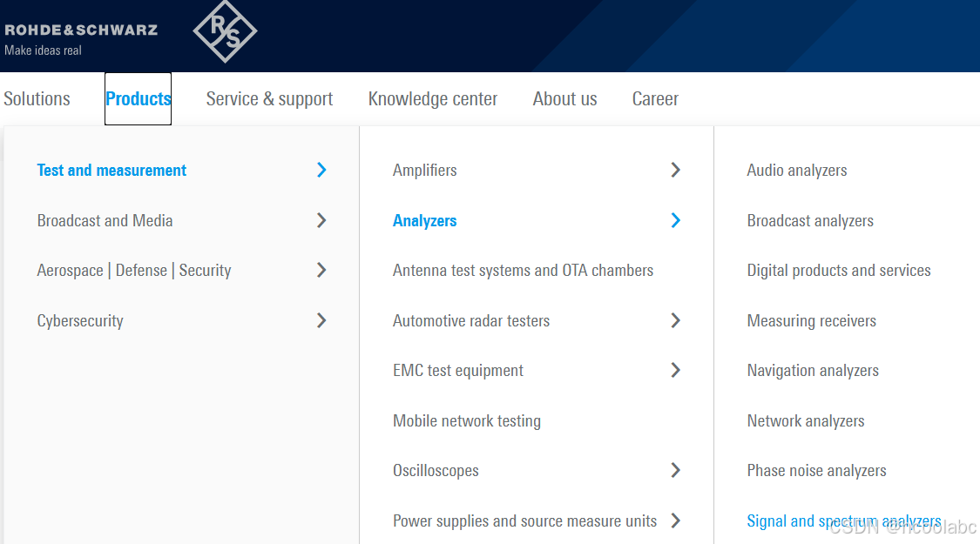The image size is (980, 544).
Task: Open Digital products and services
Action: click(839, 271)
